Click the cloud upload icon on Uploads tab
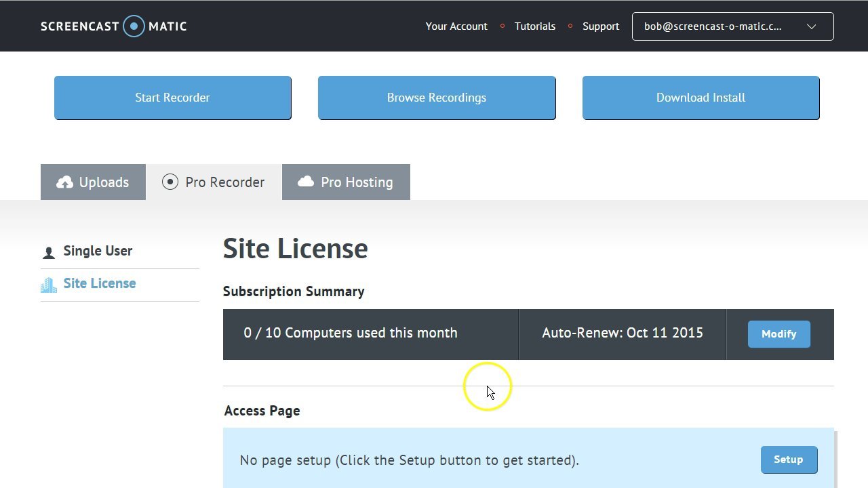The image size is (868, 488). coord(64,182)
